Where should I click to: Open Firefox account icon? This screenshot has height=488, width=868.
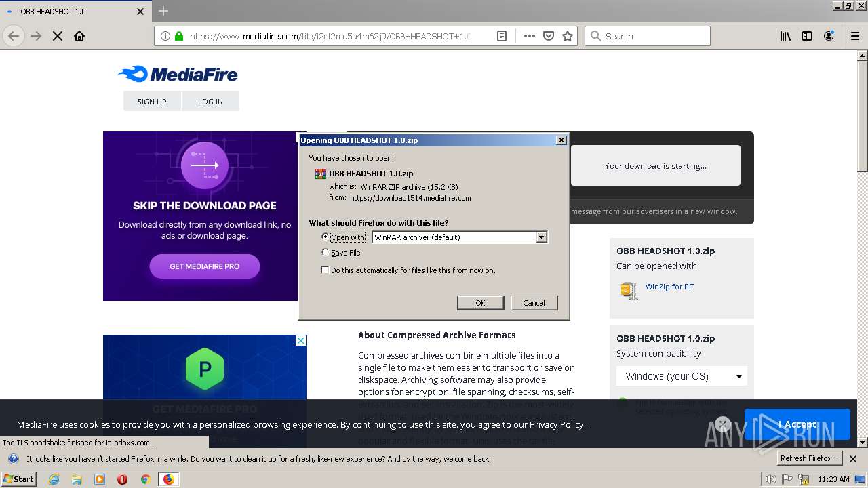(x=829, y=36)
